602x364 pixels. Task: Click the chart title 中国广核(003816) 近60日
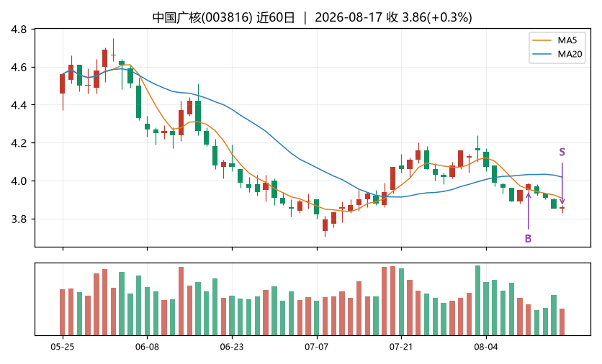[x=223, y=18]
